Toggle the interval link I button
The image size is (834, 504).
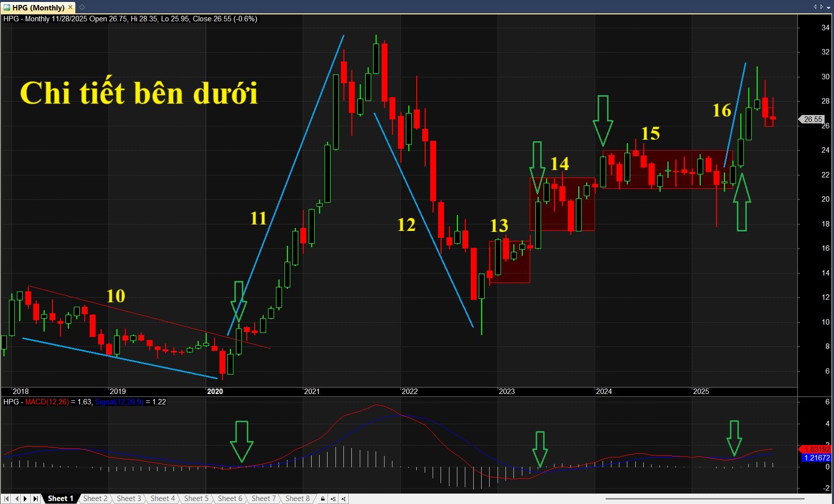(343, 499)
